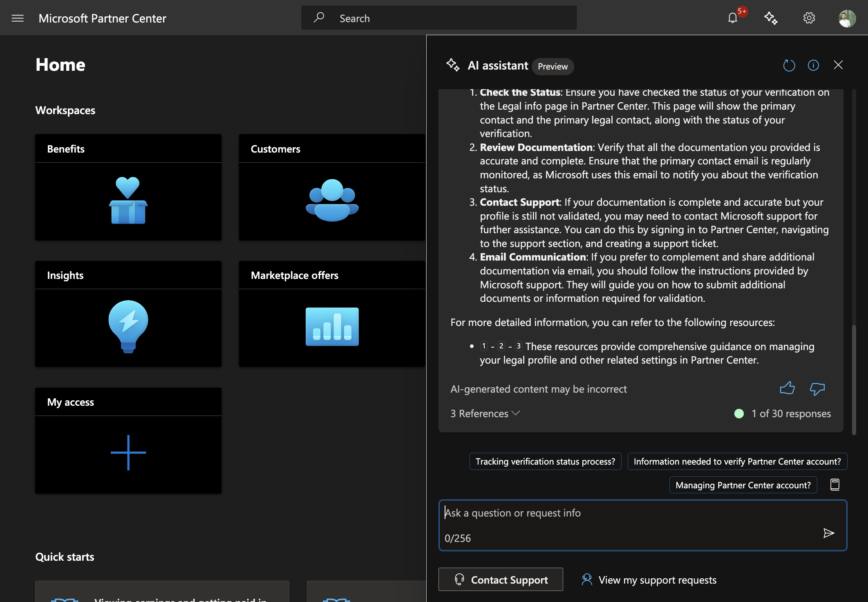Open the Benefits workspace title
Image resolution: width=868 pixels, height=602 pixels.
click(66, 149)
